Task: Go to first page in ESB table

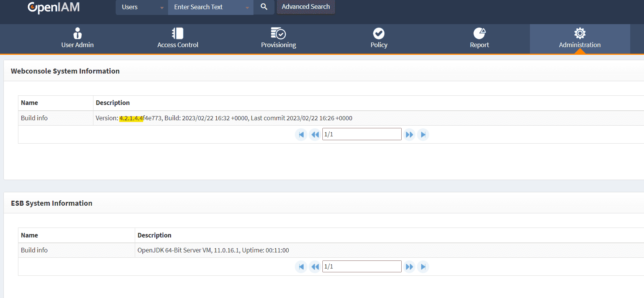Action: (x=301, y=267)
